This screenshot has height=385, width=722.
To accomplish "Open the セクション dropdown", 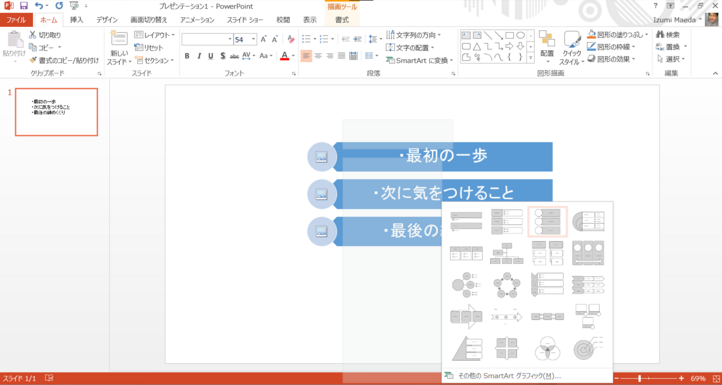I will click(x=155, y=60).
